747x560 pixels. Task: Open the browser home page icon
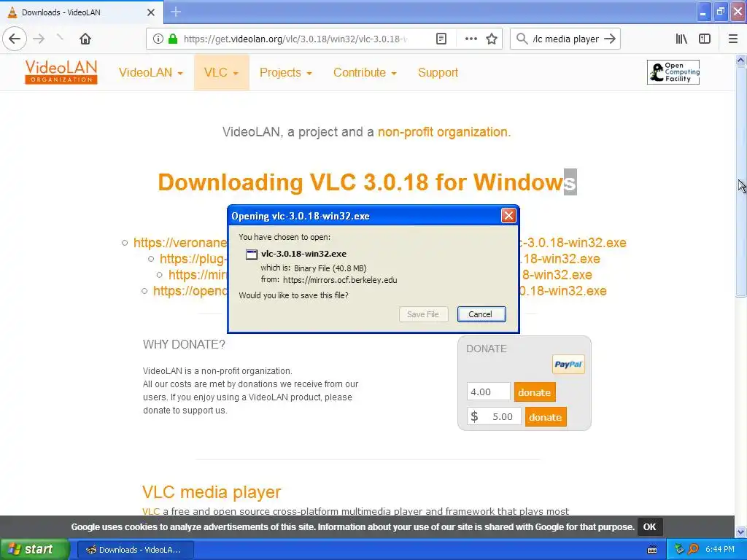coord(85,39)
